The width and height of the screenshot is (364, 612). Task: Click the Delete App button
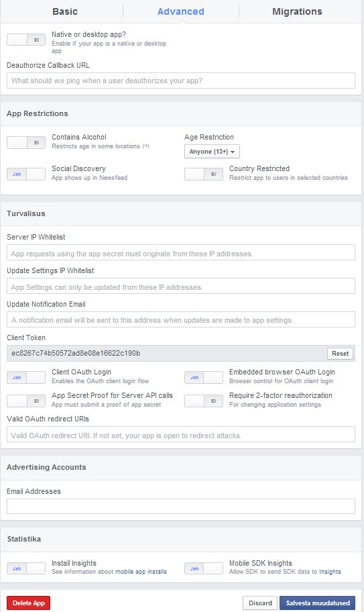28,603
